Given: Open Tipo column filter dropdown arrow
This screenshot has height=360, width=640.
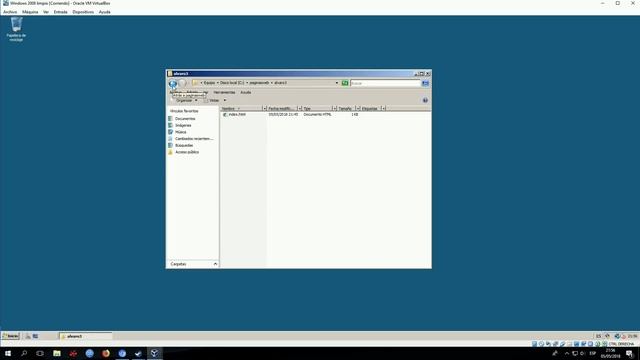Looking at the screenshot, I should click(x=335, y=109).
